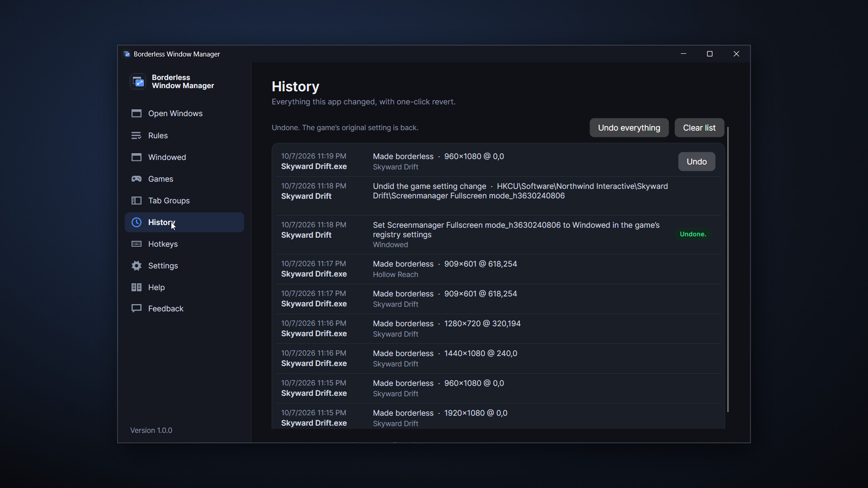The width and height of the screenshot is (868, 488).
Task: Open the Open Windows page
Action: pyautogui.click(x=184, y=113)
